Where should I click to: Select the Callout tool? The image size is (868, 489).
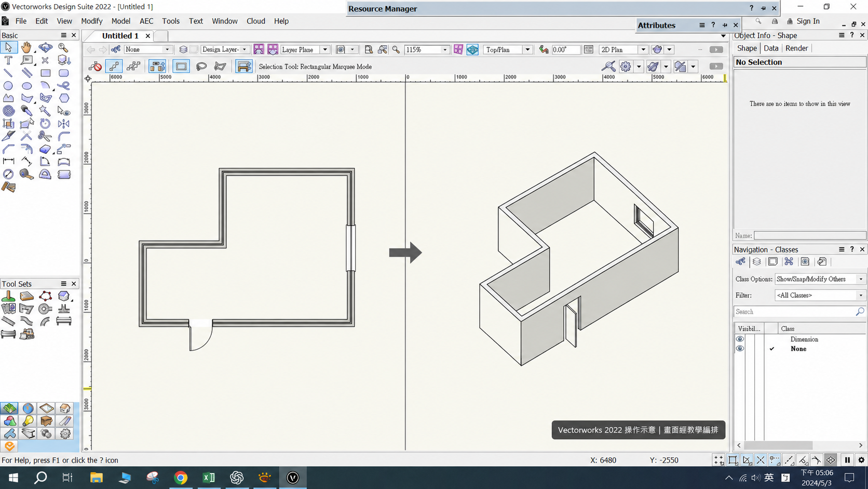(26, 60)
